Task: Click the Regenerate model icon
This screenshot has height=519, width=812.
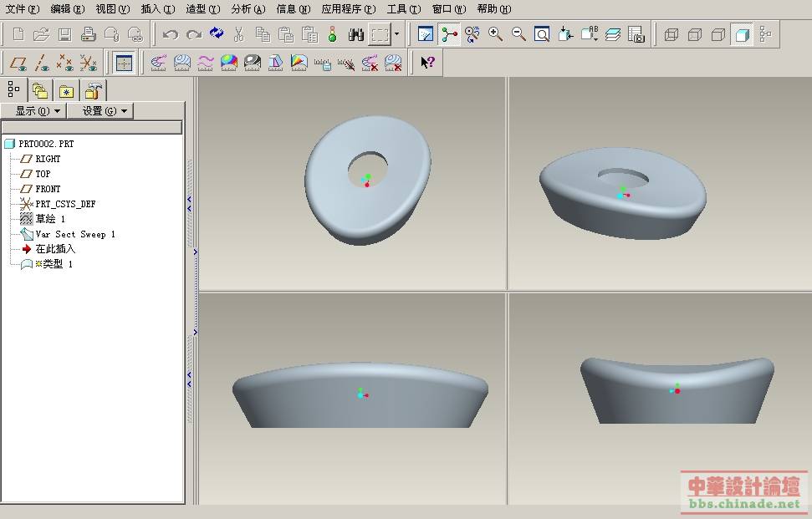Action: 217,34
